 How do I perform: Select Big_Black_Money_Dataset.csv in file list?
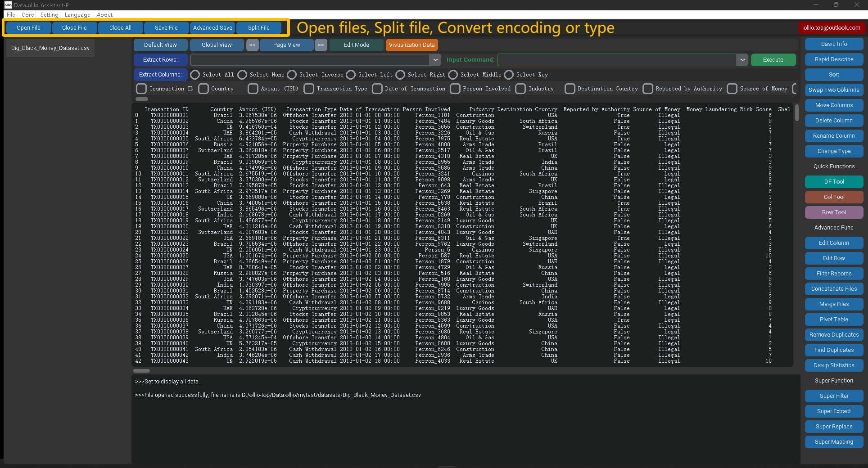tap(50, 48)
